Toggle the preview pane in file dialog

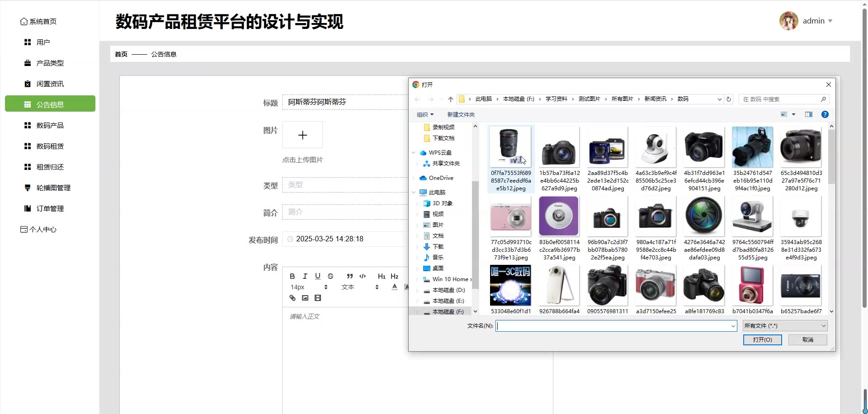click(809, 114)
